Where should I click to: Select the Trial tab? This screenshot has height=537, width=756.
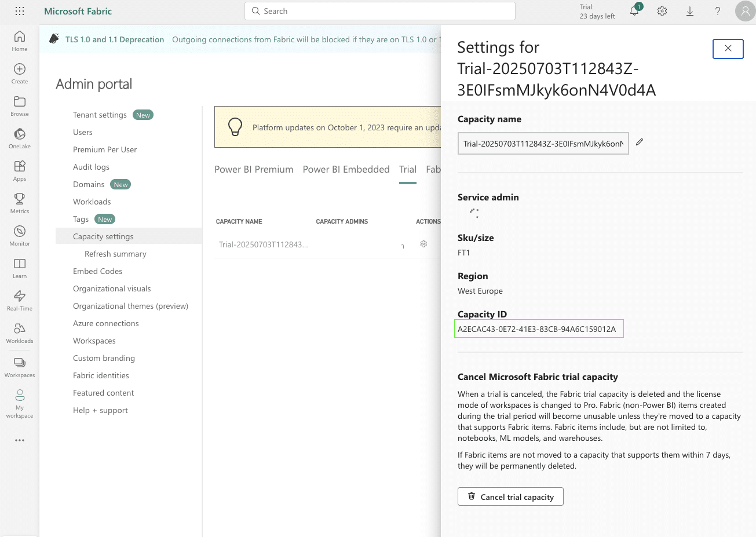tap(408, 169)
